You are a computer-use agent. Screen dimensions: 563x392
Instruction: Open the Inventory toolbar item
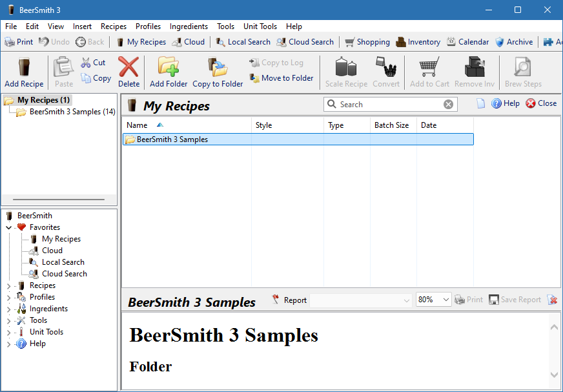418,42
